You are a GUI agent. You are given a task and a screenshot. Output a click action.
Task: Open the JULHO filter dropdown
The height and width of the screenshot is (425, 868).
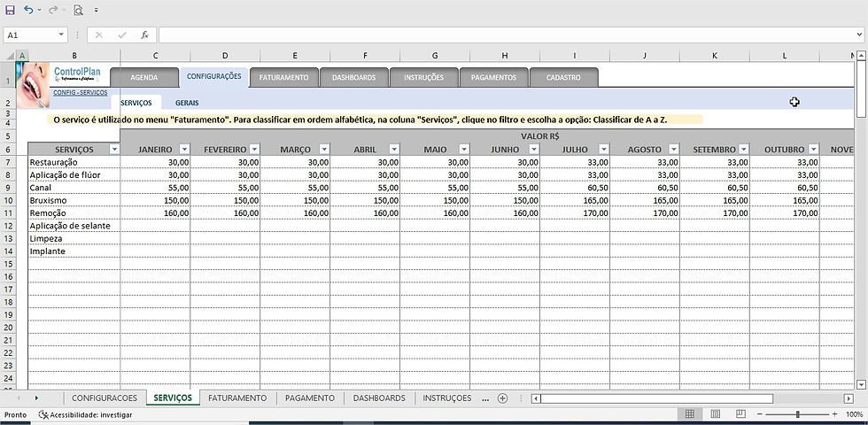click(x=603, y=150)
